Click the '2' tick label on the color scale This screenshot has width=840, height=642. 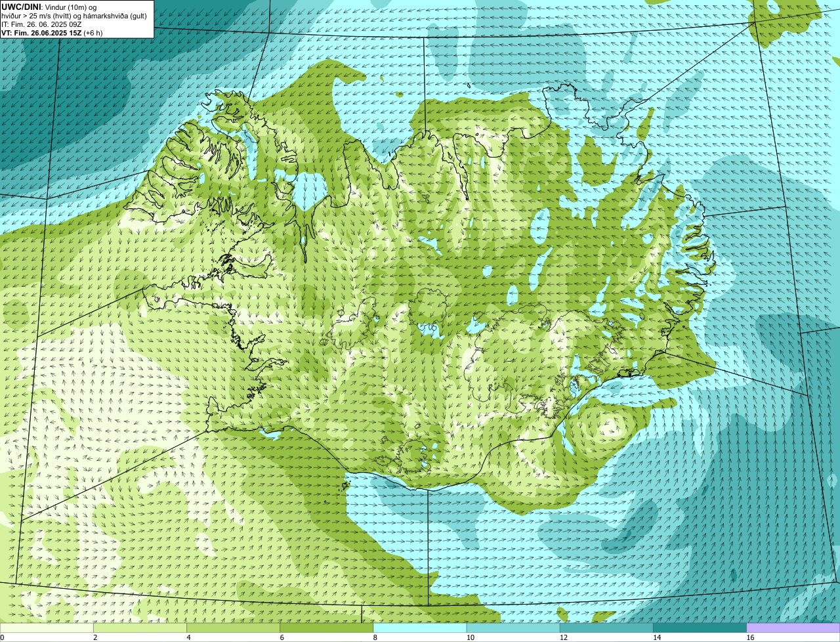click(x=95, y=637)
